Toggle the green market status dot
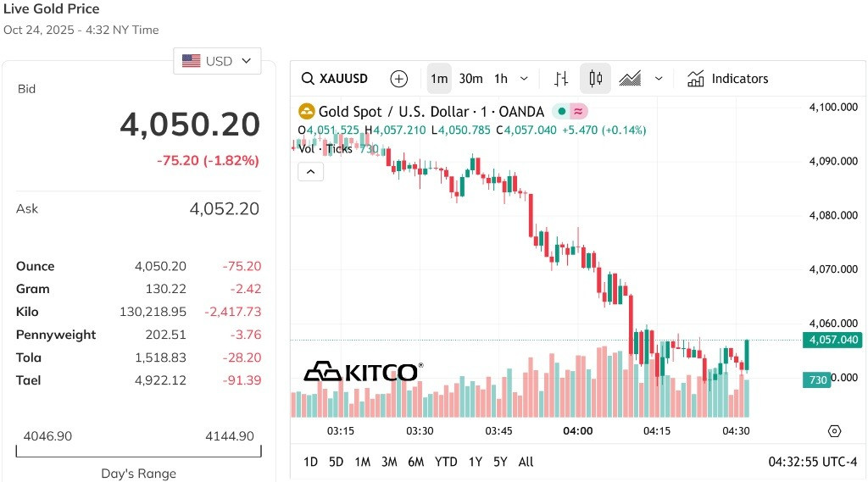Viewport: 868px width, 482px height. click(x=561, y=112)
